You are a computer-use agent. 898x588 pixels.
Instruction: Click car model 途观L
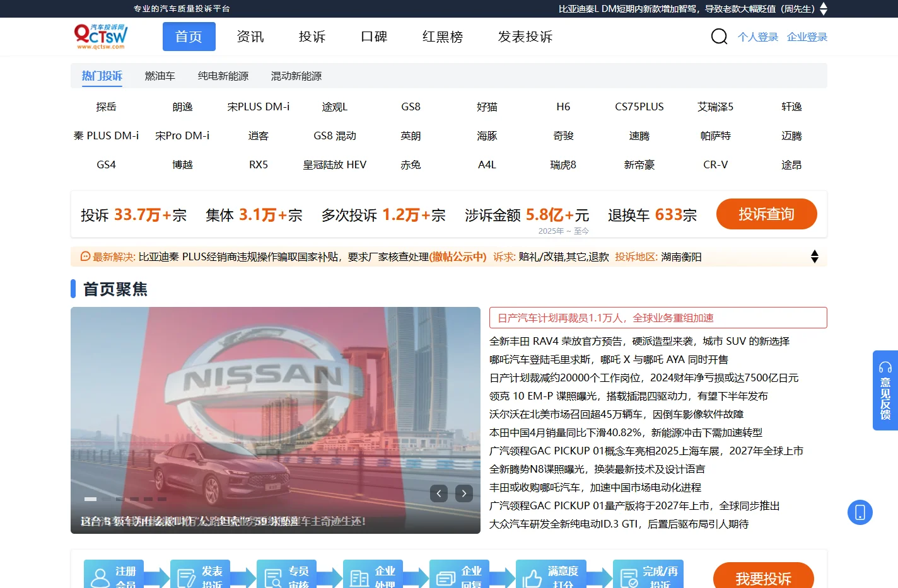click(335, 107)
